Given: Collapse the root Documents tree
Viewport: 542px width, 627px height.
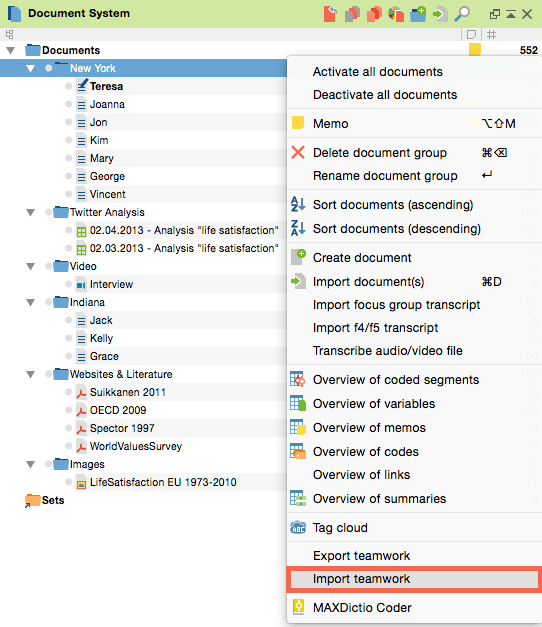Looking at the screenshot, I should click(x=10, y=50).
